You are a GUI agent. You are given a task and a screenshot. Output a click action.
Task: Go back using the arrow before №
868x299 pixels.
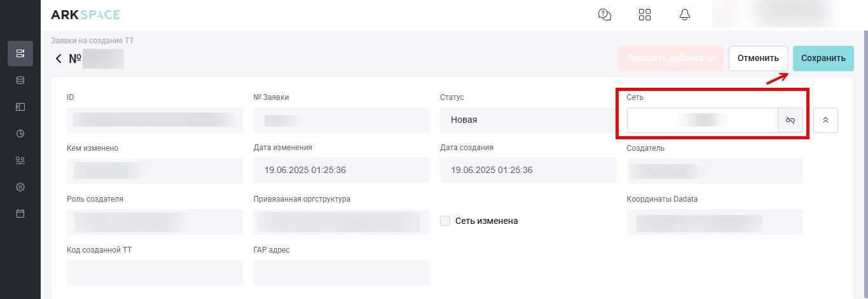pyautogui.click(x=59, y=59)
